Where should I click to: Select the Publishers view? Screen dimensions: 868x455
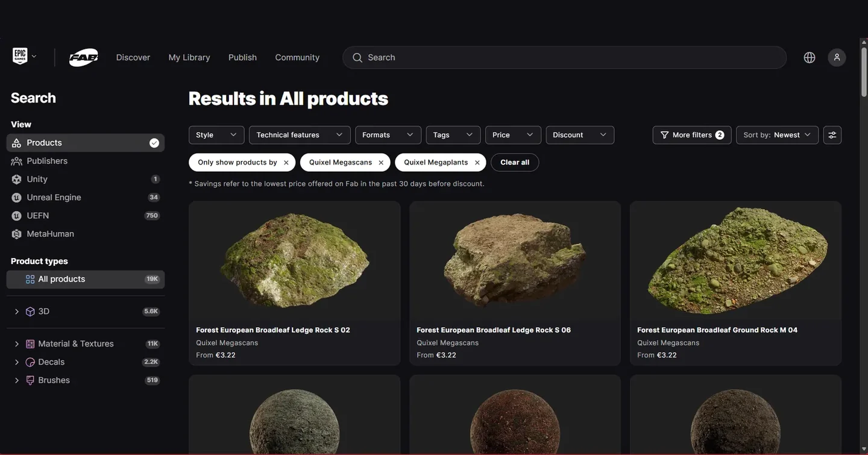click(85, 161)
